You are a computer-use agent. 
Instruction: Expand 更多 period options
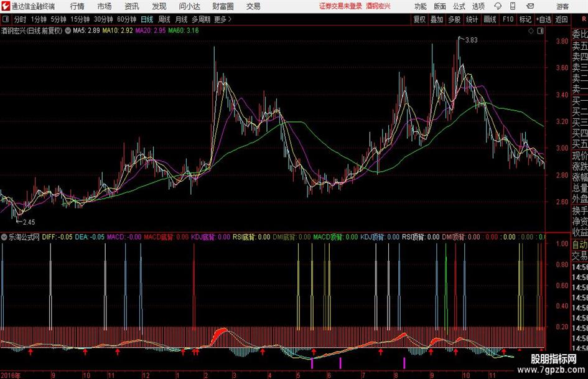(223, 19)
